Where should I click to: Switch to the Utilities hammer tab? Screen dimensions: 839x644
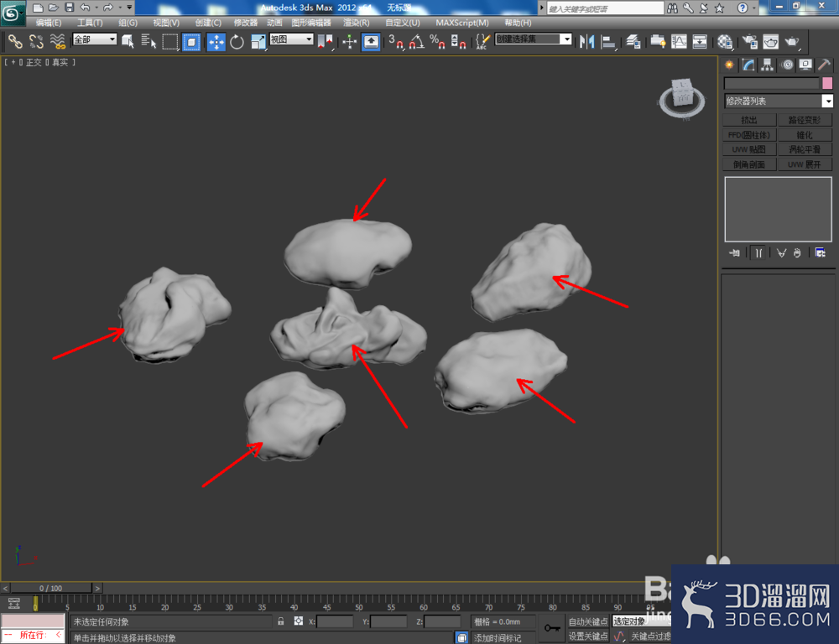click(824, 65)
